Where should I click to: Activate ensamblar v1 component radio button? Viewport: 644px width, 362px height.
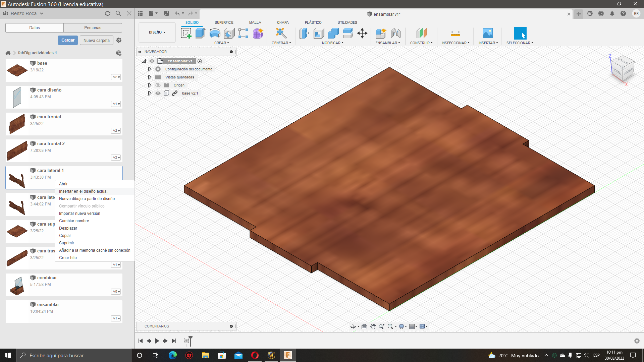200,61
